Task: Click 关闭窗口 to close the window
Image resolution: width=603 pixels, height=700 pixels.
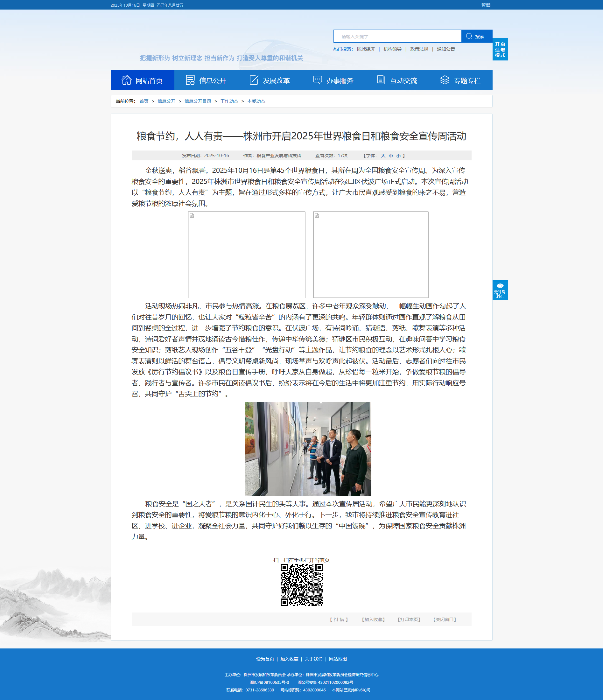Action: tap(445, 619)
